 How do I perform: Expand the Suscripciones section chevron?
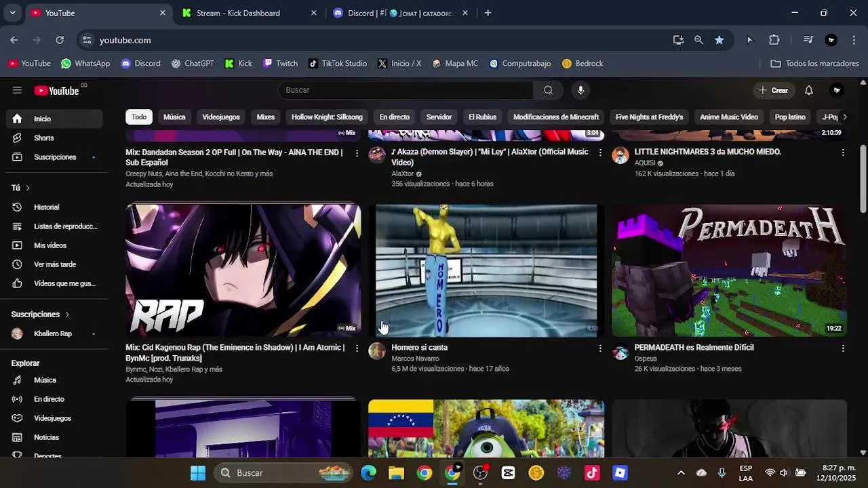[67, 314]
